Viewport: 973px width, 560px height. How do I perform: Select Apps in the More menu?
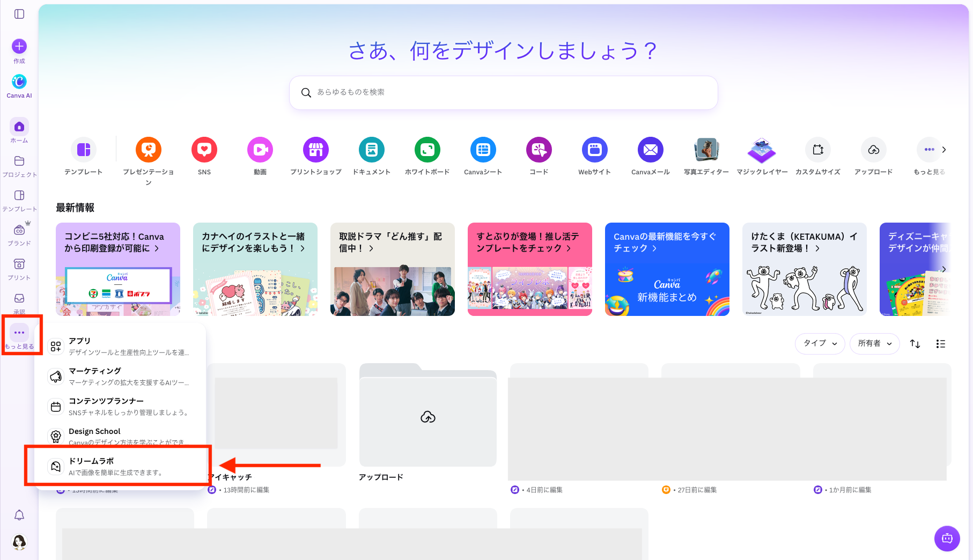pos(120,347)
